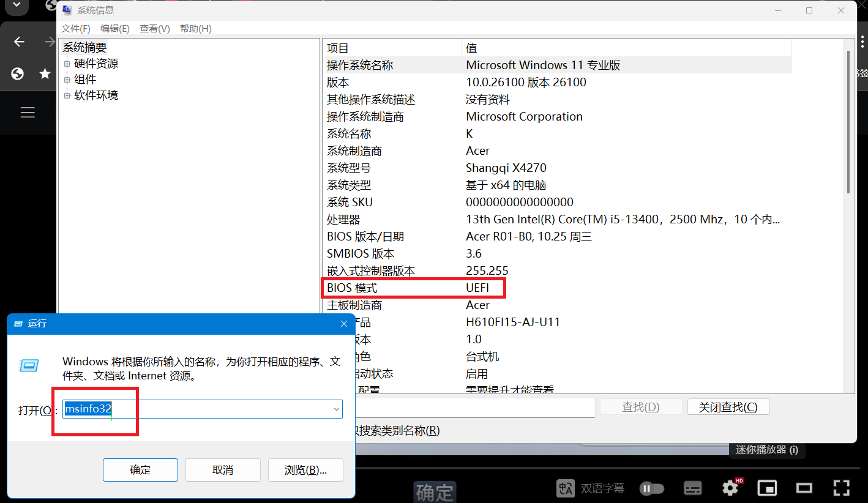This screenshot has height=503, width=868.
Task: Click the 浏览(B)... button
Action: click(x=305, y=470)
